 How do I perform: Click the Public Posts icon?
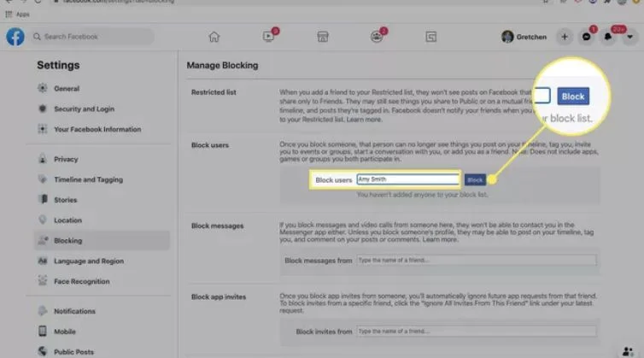point(43,351)
